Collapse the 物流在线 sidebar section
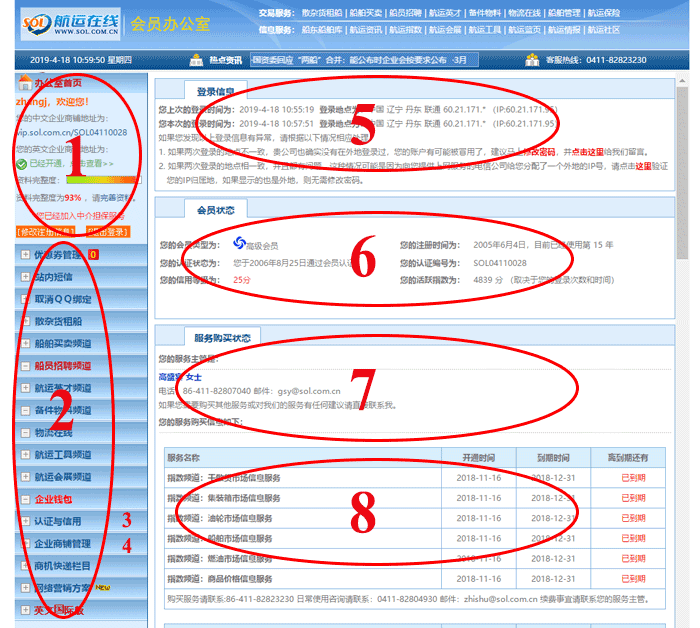 25,433
